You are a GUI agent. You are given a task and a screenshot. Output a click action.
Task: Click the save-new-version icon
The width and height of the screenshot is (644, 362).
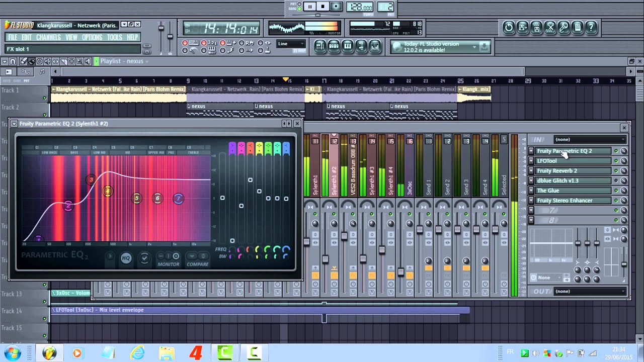coord(523,28)
